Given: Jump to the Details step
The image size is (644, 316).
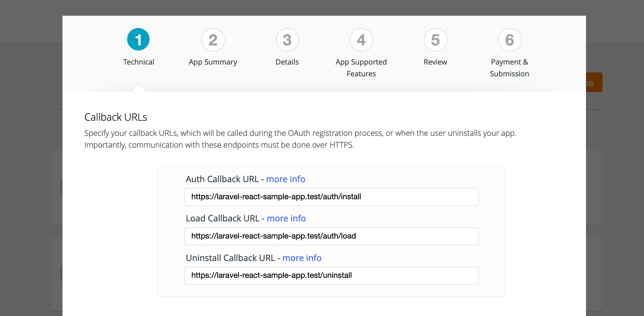Looking at the screenshot, I should click(287, 62).
